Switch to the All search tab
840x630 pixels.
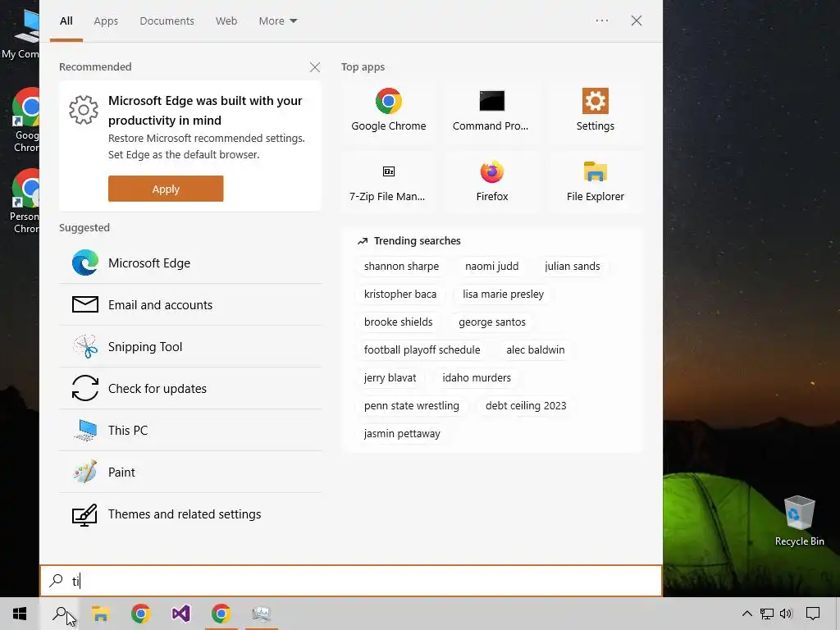point(66,21)
